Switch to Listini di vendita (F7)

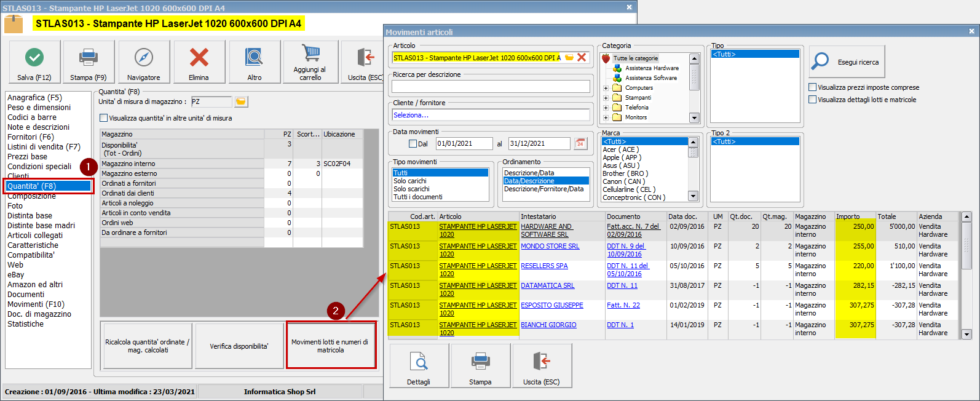[x=44, y=147]
